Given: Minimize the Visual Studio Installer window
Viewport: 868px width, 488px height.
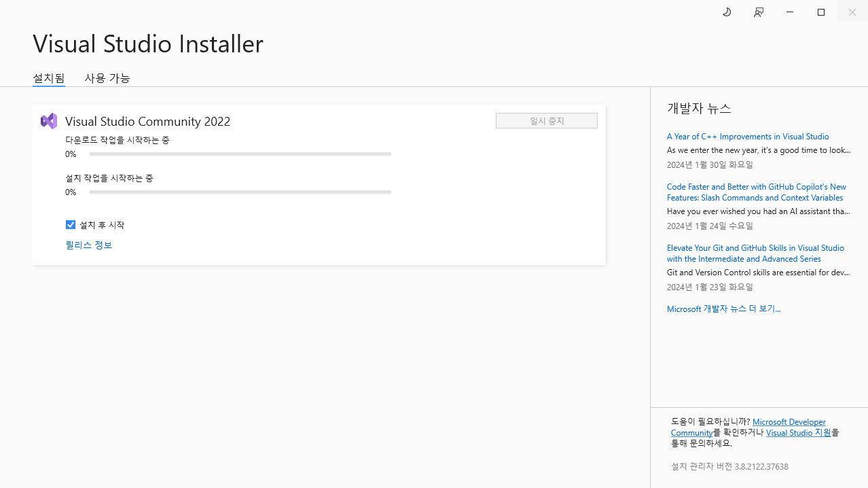Looking at the screenshot, I should [789, 12].
